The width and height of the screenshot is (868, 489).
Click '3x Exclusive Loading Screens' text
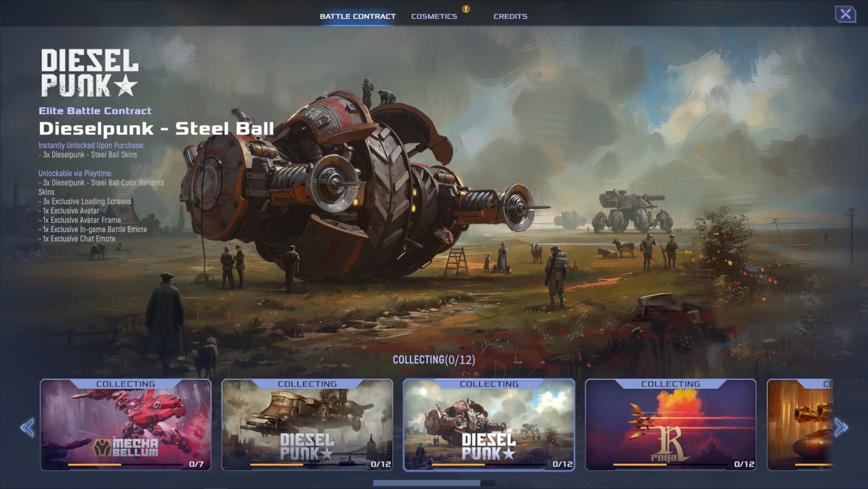point(85,201)
